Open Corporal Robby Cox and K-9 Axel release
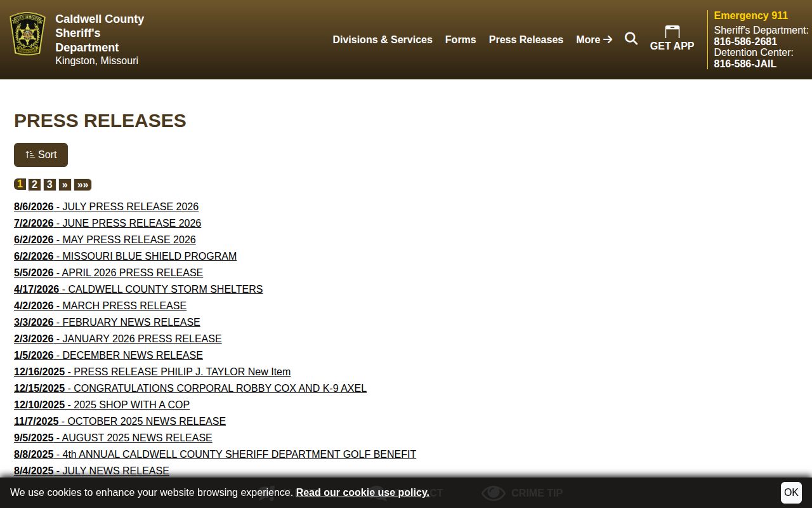This screenshot has height=508, width=812. click(190, 388)
